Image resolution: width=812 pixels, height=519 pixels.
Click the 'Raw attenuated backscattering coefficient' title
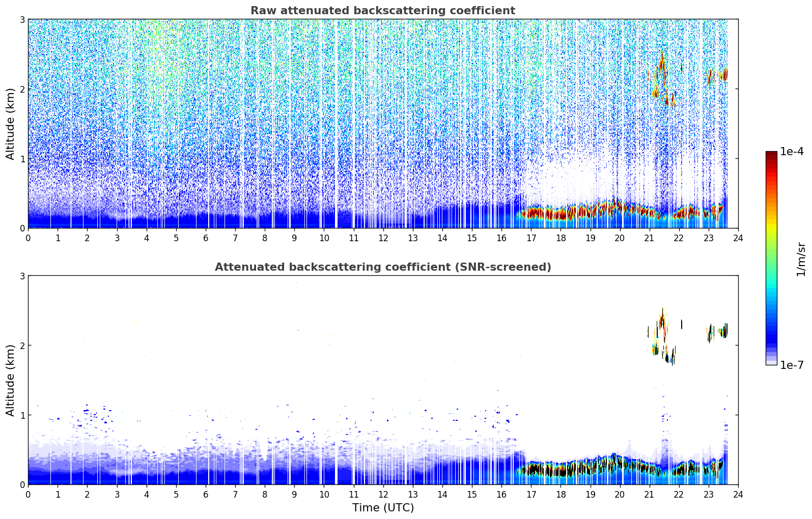pos(382,11)
